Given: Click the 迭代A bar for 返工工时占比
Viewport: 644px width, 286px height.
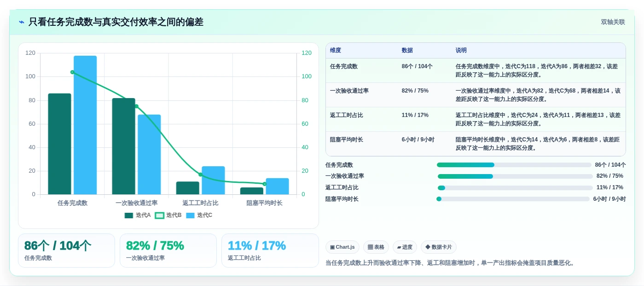Looking at the screenshot, I should pos(187,188).
